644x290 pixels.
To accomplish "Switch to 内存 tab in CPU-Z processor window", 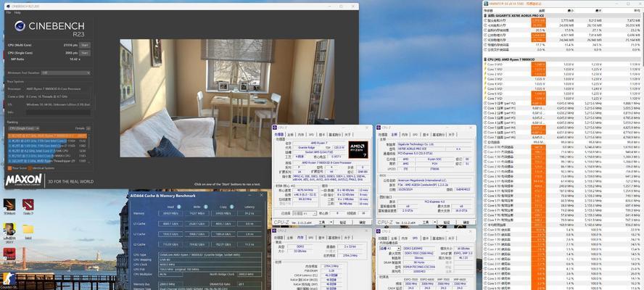I will (301, 134).
